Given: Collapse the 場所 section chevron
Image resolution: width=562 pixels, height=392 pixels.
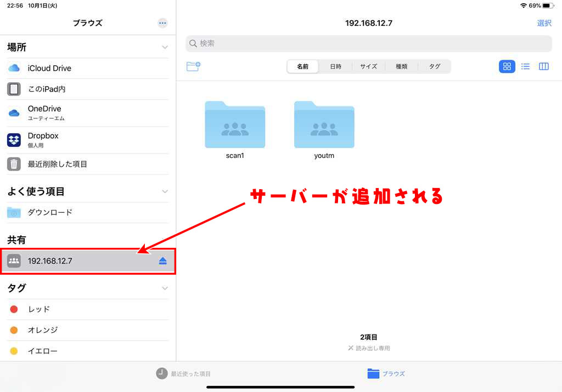Looking at the screenshot, I should [x=165, y=47].
